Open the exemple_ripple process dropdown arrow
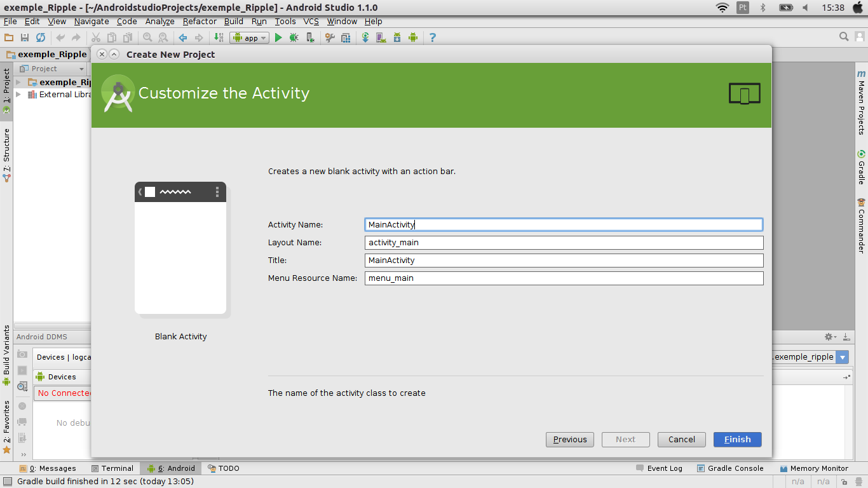This screenshot has width=868, height=488. point(843,357)
